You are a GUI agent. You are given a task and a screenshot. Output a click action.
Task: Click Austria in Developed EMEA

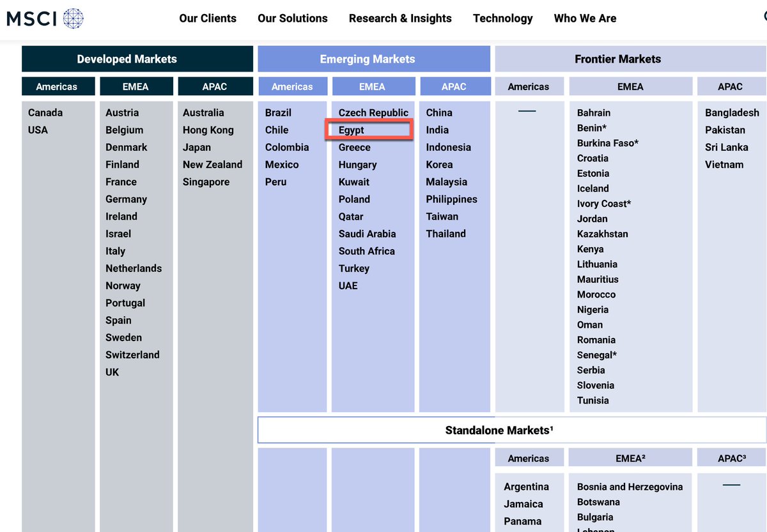(122, 112)
